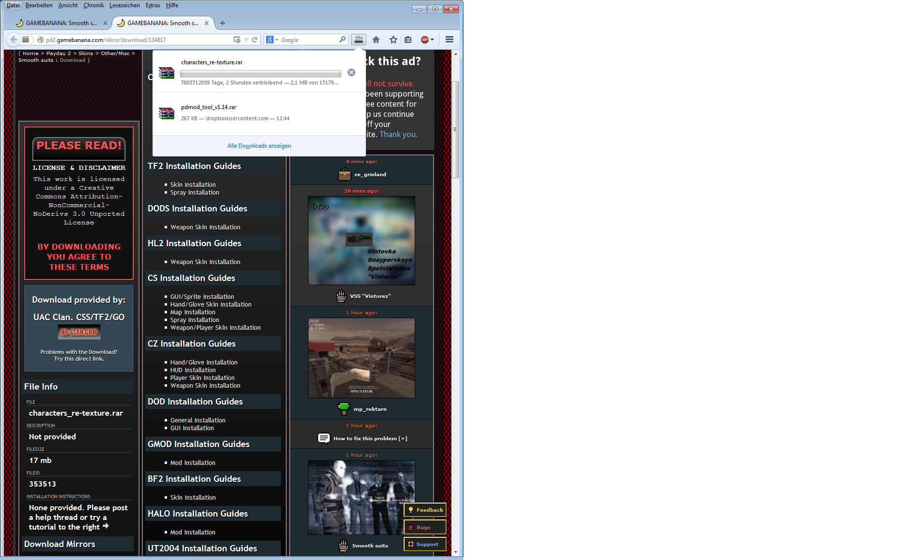Open the Smooth suits preview thumbnail
The image size is (924, 560).
pyautogui.click(x=362, y=497)
